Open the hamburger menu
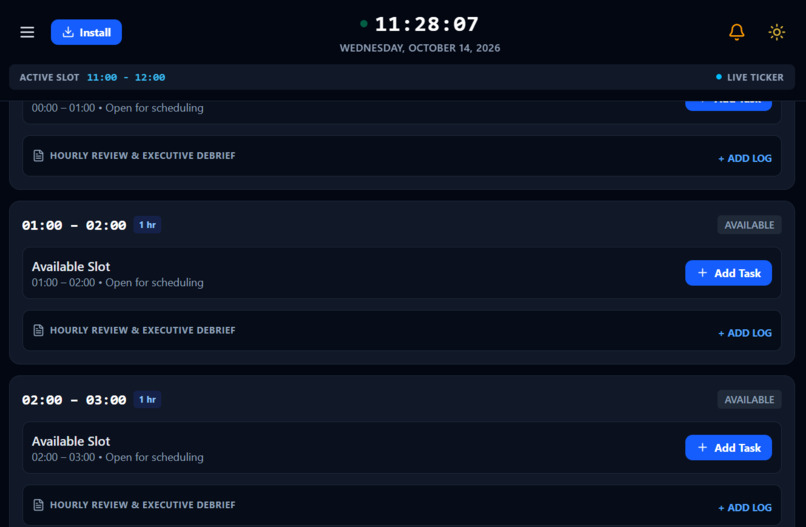 27,32
